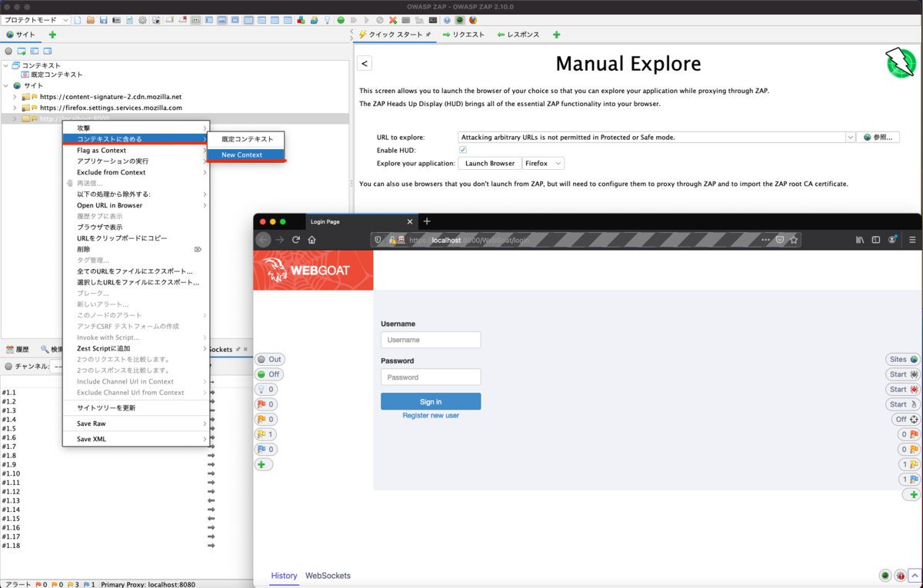Click the 参照... button

tap(878, 137)
